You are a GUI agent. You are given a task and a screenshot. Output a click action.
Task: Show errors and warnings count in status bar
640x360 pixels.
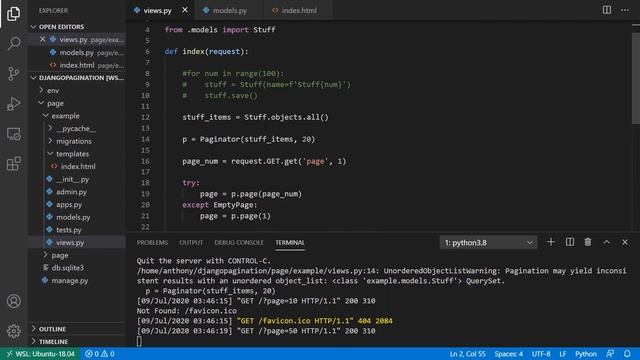100,354
